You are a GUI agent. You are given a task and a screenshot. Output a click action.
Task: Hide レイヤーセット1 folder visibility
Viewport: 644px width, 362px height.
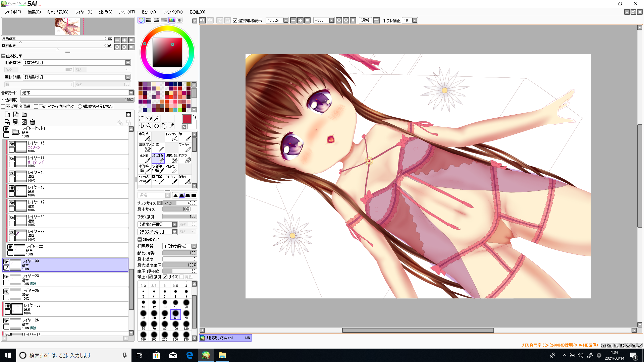[x=6, y=129]
